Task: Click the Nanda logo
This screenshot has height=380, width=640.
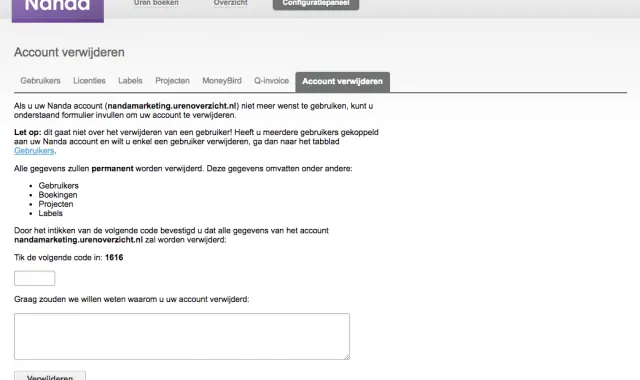Action: [x=58, y=10]
